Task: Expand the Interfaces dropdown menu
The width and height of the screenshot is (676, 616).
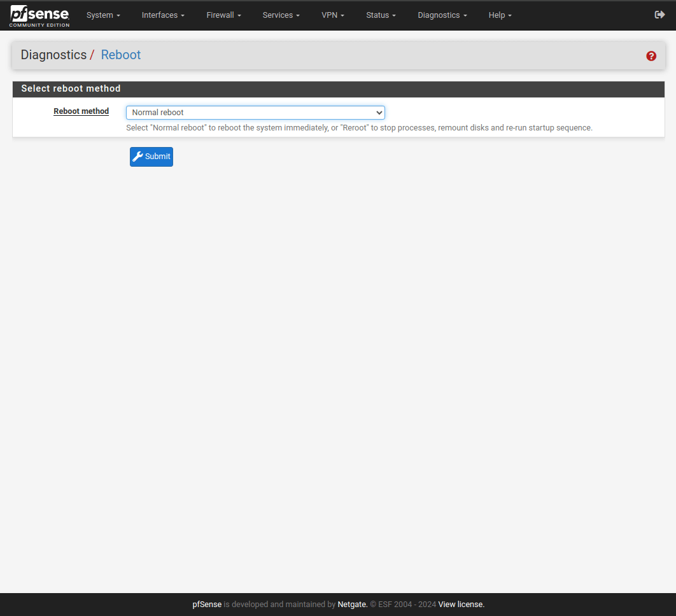Action: pyautogui.click(x=163, y=15)
